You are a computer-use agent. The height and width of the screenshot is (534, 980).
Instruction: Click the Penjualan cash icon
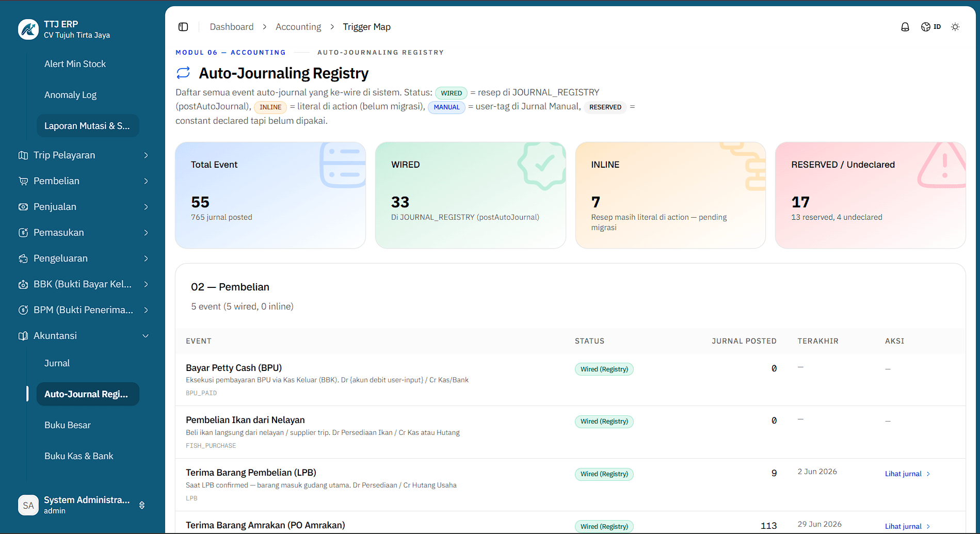tap(23, 207)
